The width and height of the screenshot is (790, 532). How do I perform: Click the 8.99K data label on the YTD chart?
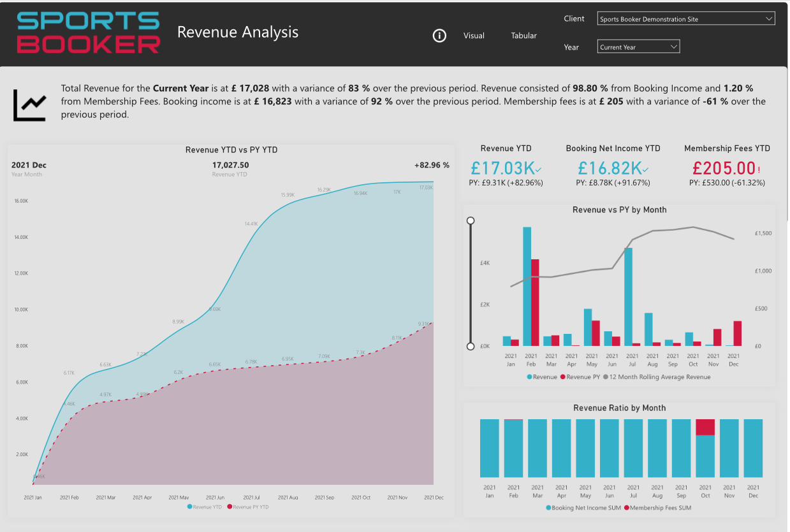pos(179,322)
